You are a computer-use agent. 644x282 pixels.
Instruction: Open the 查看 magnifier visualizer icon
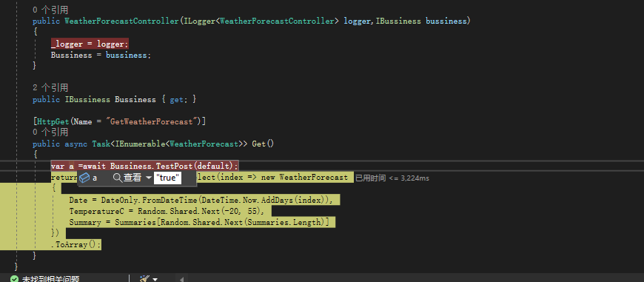click(x=118, y=178)
